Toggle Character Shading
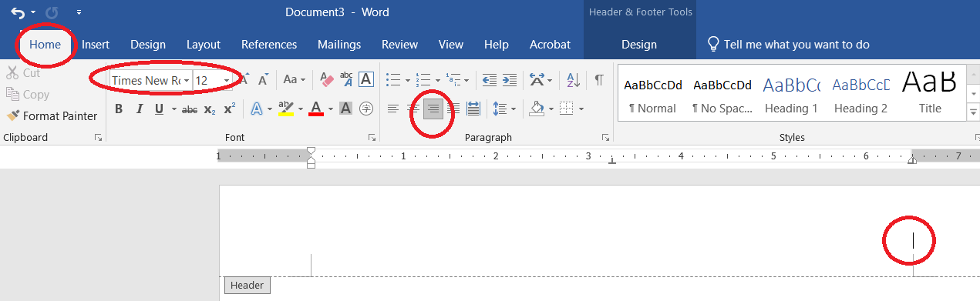 (346, 109)
